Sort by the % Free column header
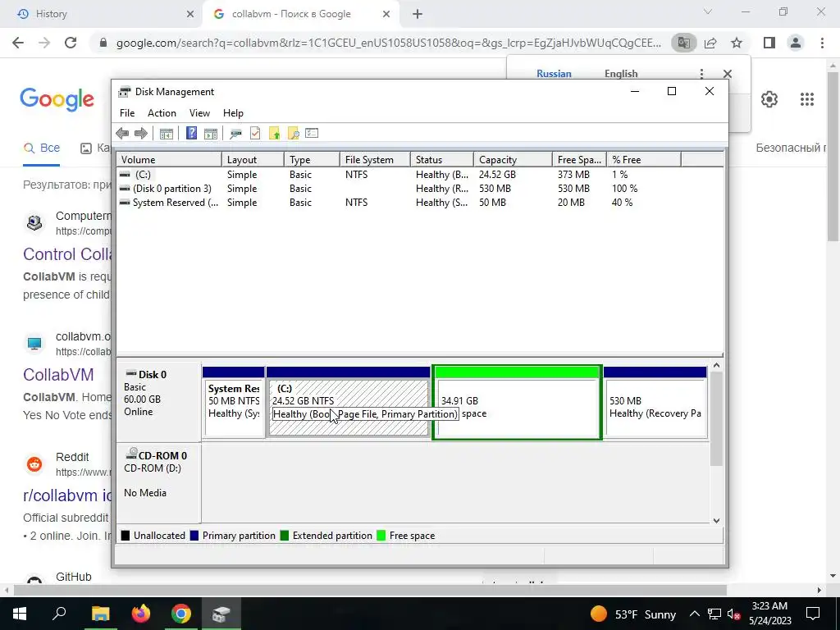840x630 pixels. pos(644,160)
